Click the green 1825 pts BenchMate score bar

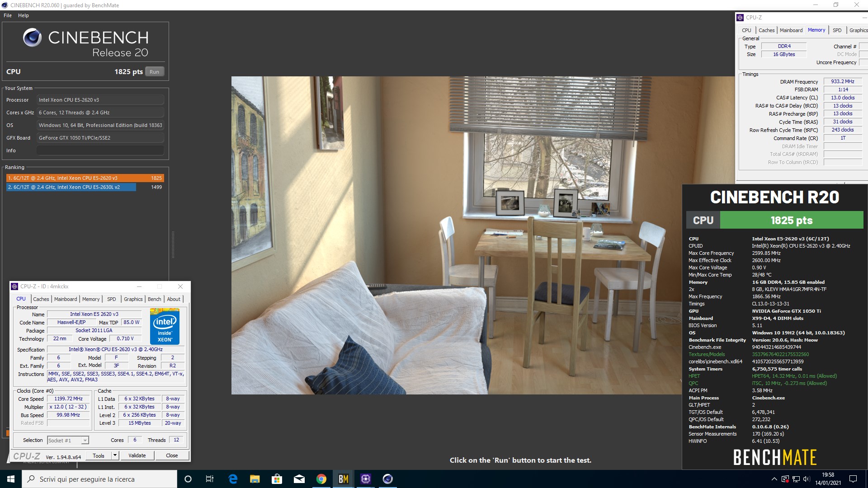(792, 221)
